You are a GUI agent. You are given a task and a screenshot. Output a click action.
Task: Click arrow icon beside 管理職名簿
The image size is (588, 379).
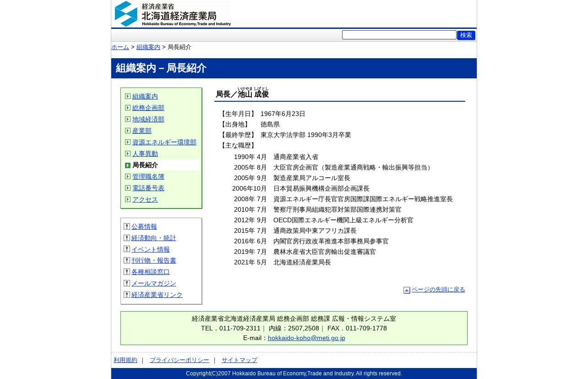tap(128, 176)
